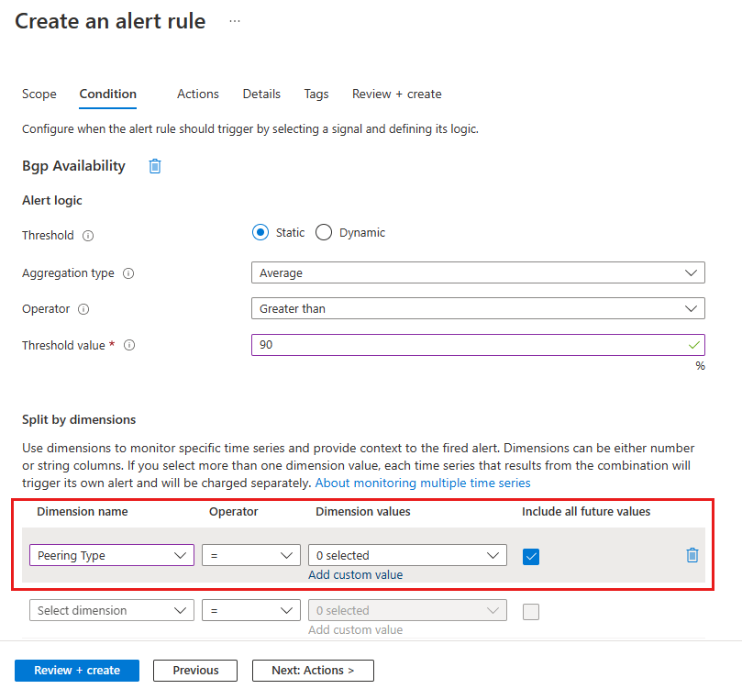
Task: Remove the Peering Type dimension row
Action: pyautogui.click(x=692, y=555)
